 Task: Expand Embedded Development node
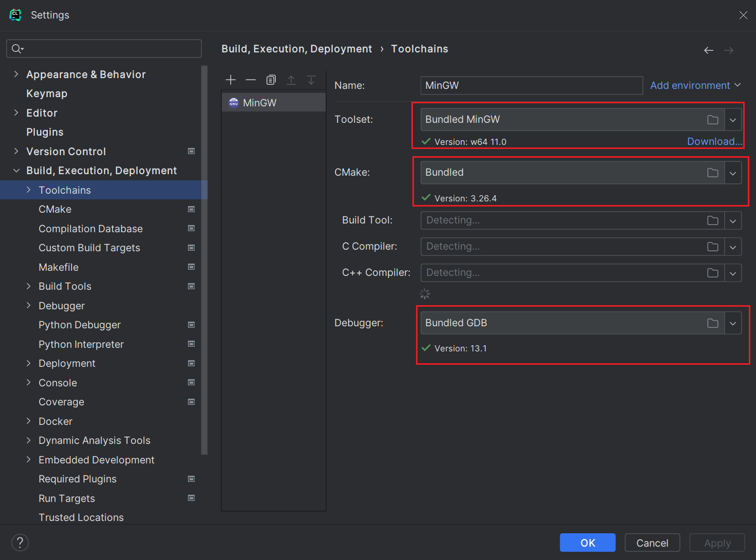click(x=29, y=459)
